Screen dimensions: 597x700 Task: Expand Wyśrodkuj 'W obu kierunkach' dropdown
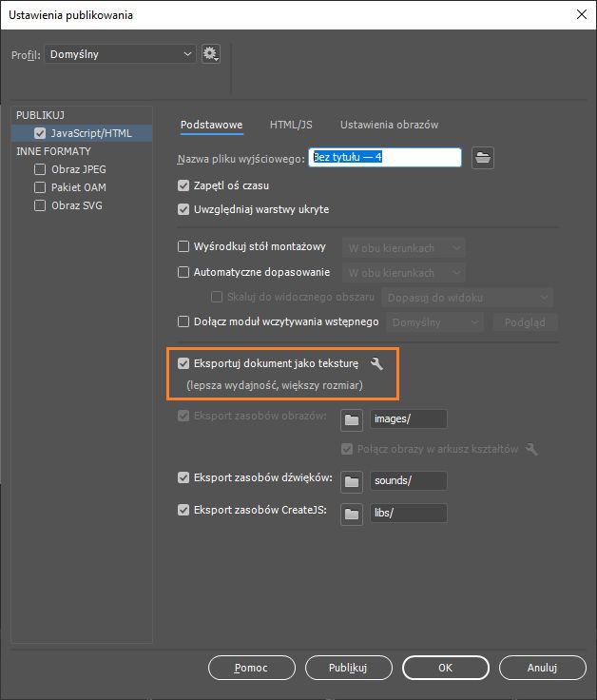(x=403, y=247)
